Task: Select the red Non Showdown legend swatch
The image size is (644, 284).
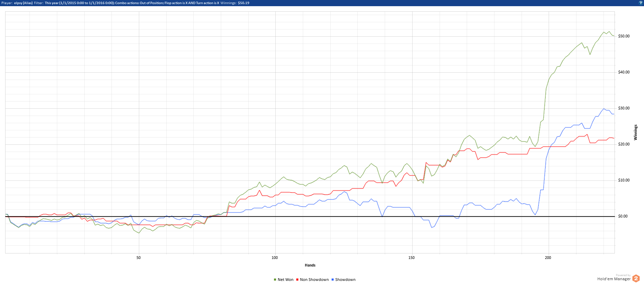Action: 297,280
